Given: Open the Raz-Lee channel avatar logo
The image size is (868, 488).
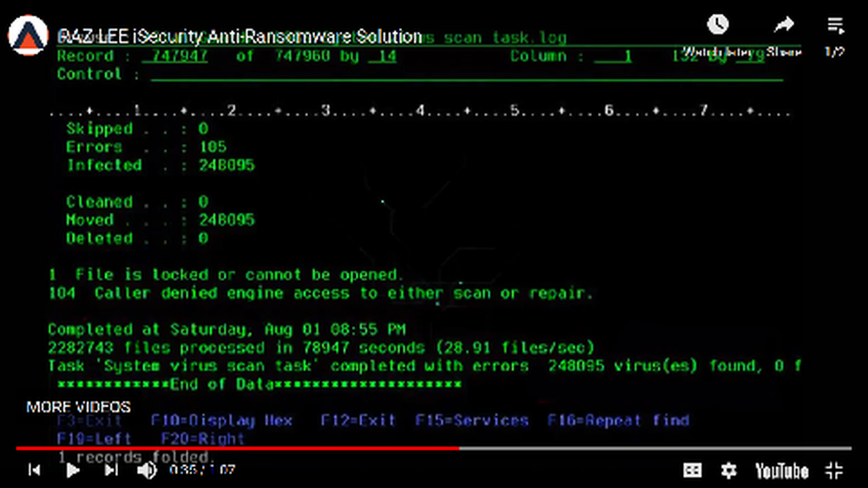Looking at the screenshot, I should [x=28, y=36].
